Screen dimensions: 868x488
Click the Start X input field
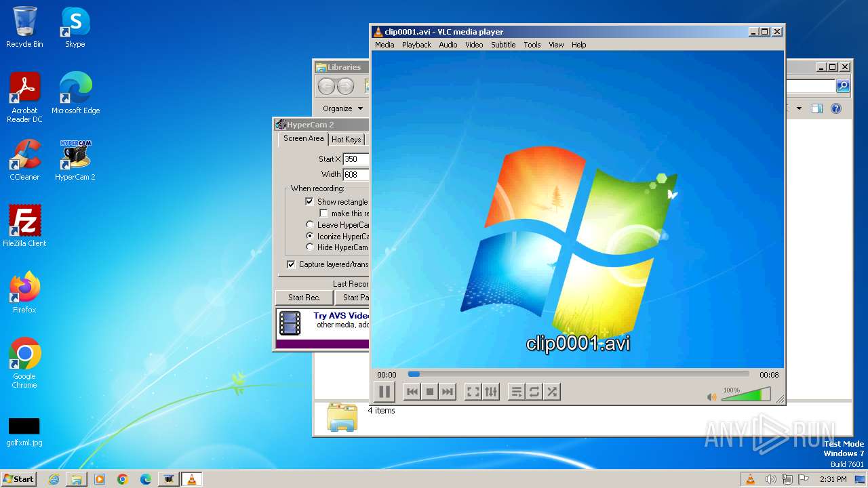355,159
